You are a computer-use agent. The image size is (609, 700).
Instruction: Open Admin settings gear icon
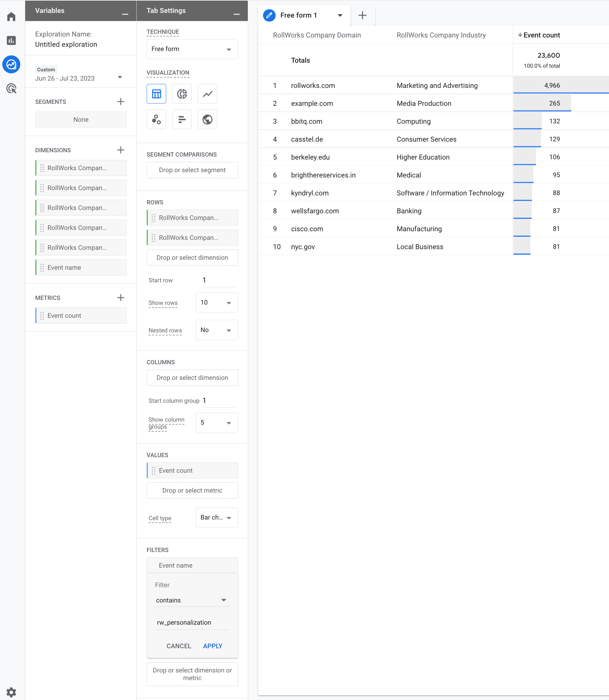coord(12,692)
